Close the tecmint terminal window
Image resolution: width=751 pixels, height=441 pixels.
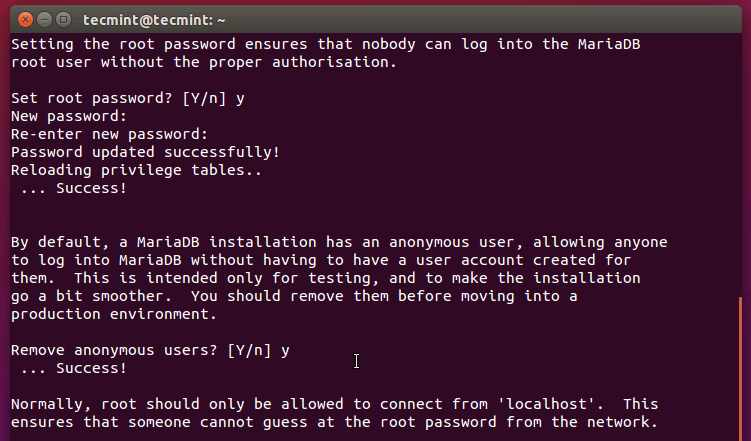click(25, 18)
